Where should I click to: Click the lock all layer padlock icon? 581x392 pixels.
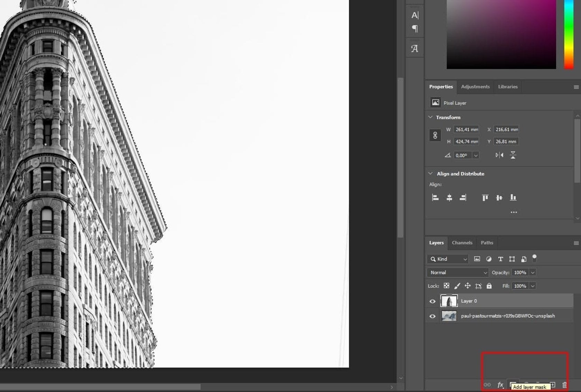489,286
